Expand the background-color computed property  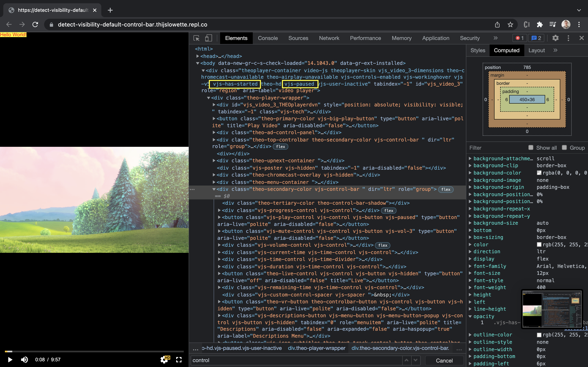(x=470, y=173)
